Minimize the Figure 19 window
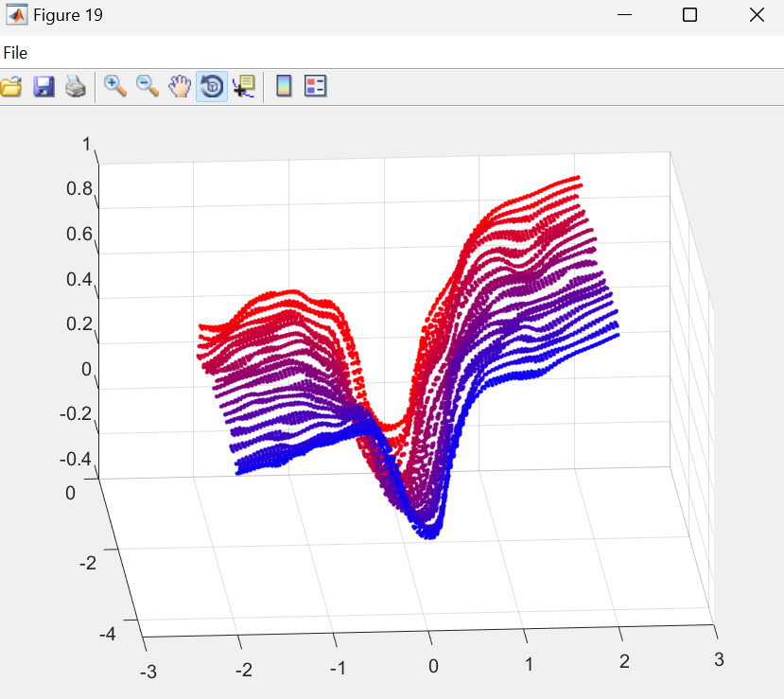This screenshot has width=784, height=699. pos(624,15)
